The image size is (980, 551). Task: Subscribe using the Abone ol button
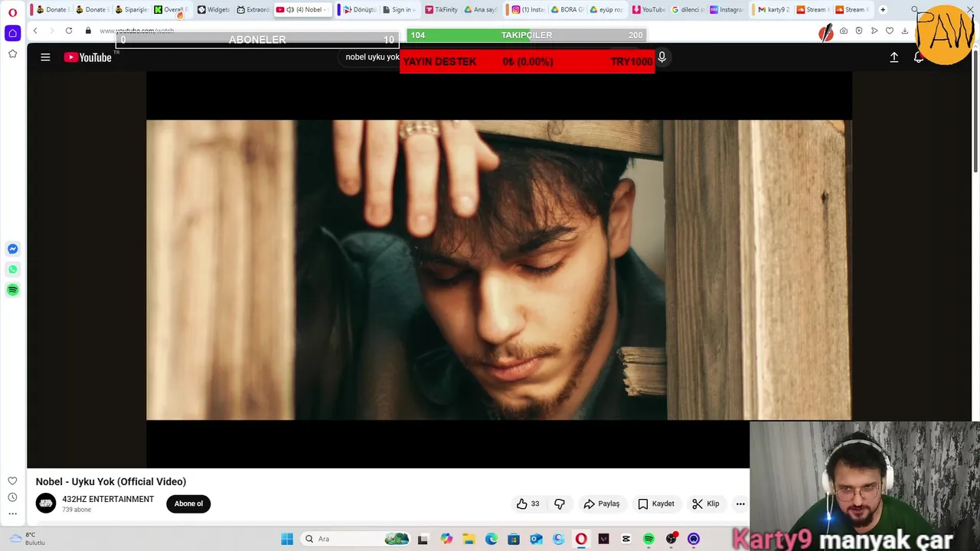pyautogui.click(x=188, y=504)
